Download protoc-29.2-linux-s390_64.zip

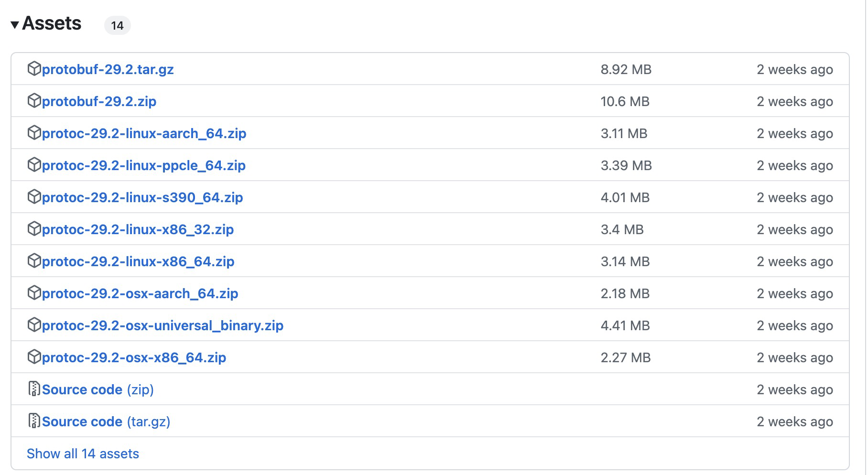(142, 198)
